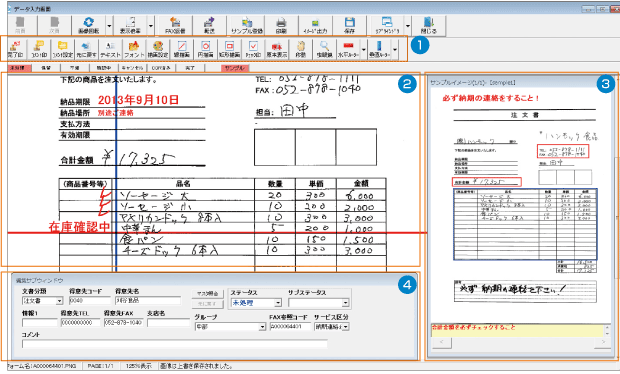
Task: Click the コメント input field
Action: tap(175, 344)
